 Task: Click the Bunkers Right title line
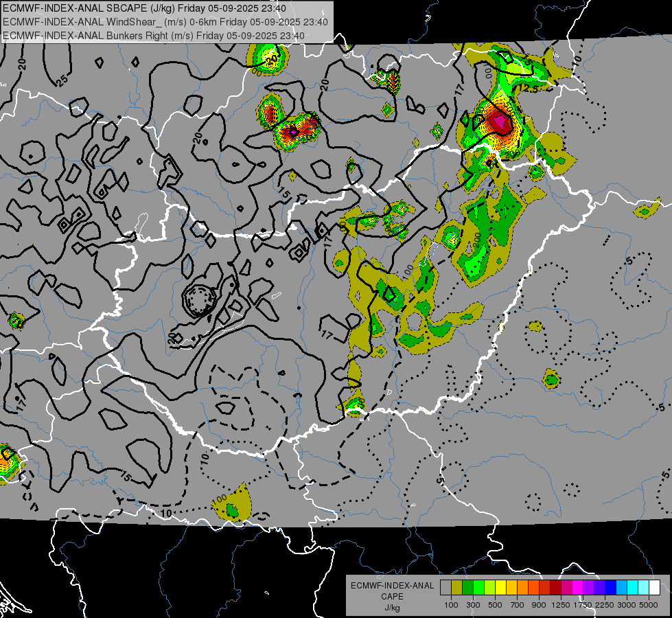(x=154, y=36)
